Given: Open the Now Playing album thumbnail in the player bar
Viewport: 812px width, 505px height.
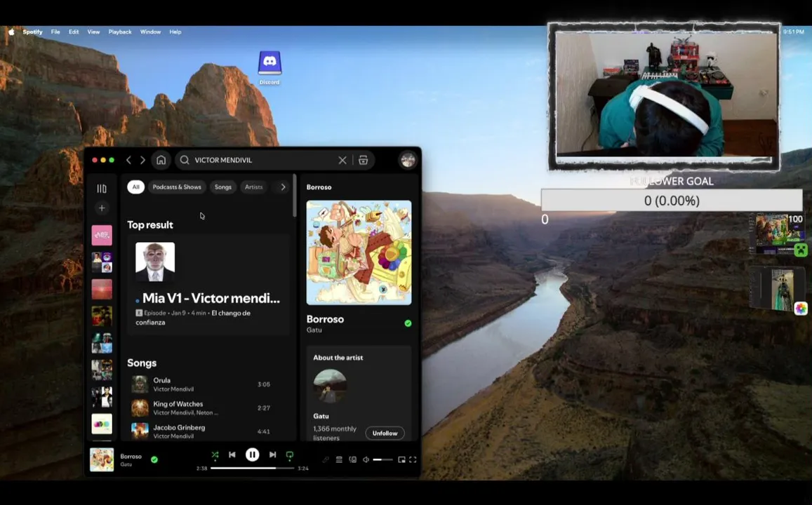Looking at the screenshot, I should (x=102, y=459).
